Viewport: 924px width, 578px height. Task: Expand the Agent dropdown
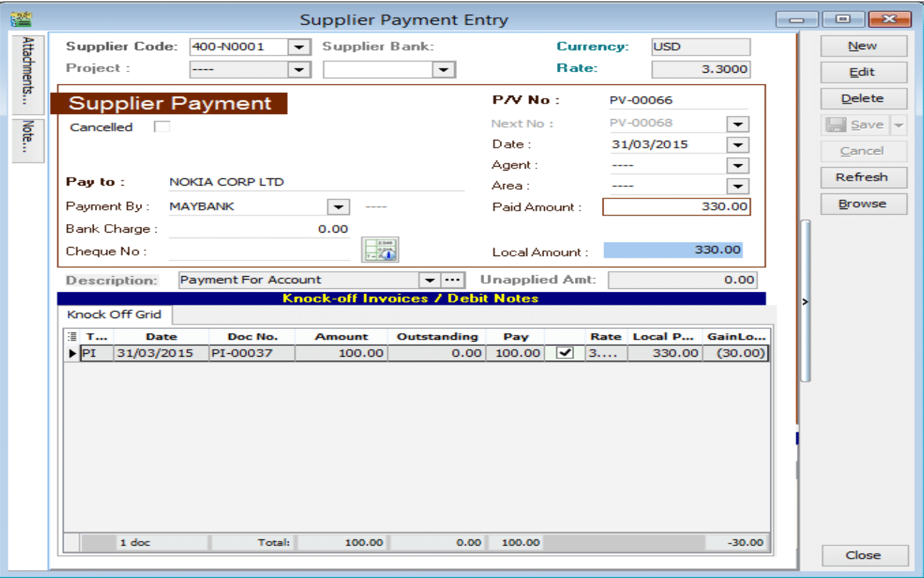click(737, 166)
